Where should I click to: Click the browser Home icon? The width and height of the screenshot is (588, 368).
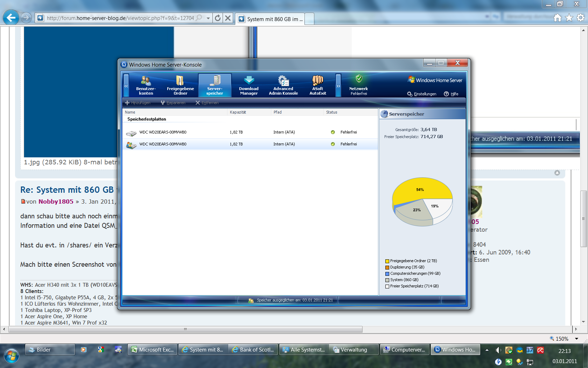coord(558,18)
